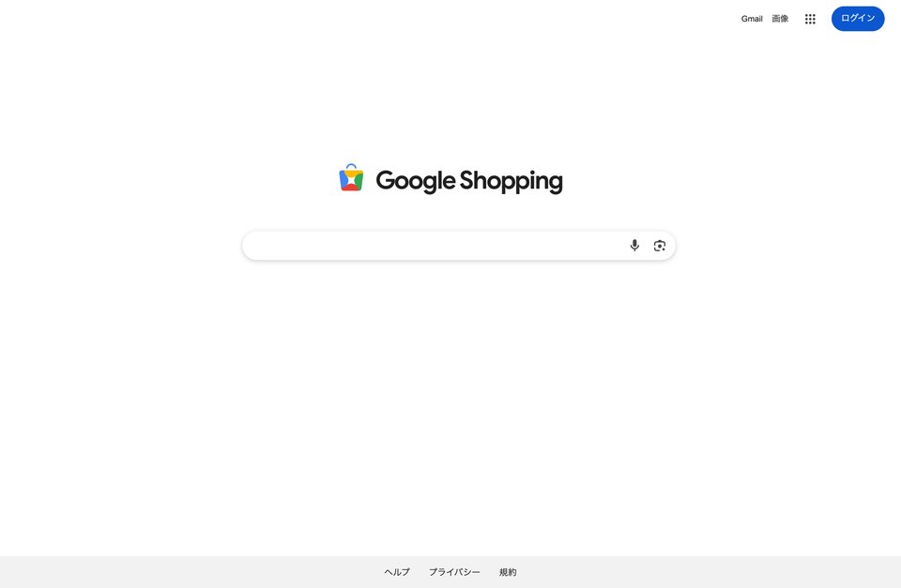This screenshot has width=901, height=588.
Task: Start a voice search with the microphone icon
Action: point(634,245)
